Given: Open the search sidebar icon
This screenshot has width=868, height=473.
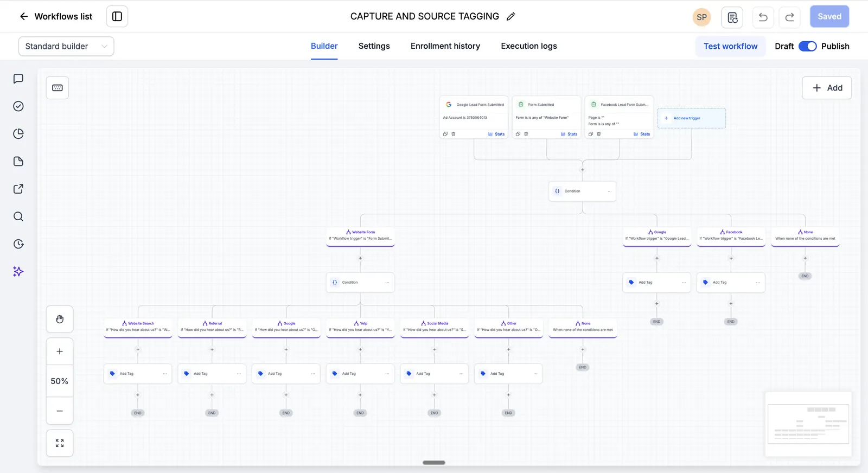Looking at the screenshot, I should point(18,216).
